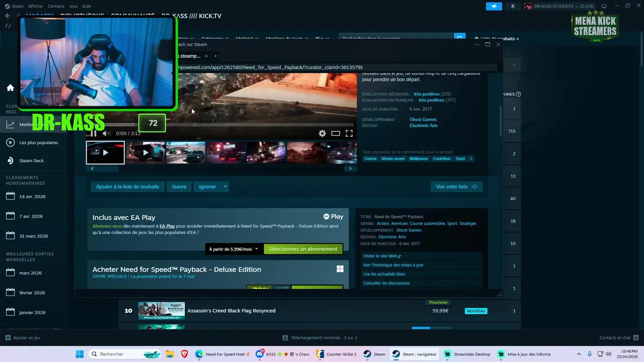Screen dimensions: 644x362
Task: Expand the dropdown arrow beside Ignorer
Action: [x=225, y=187]
